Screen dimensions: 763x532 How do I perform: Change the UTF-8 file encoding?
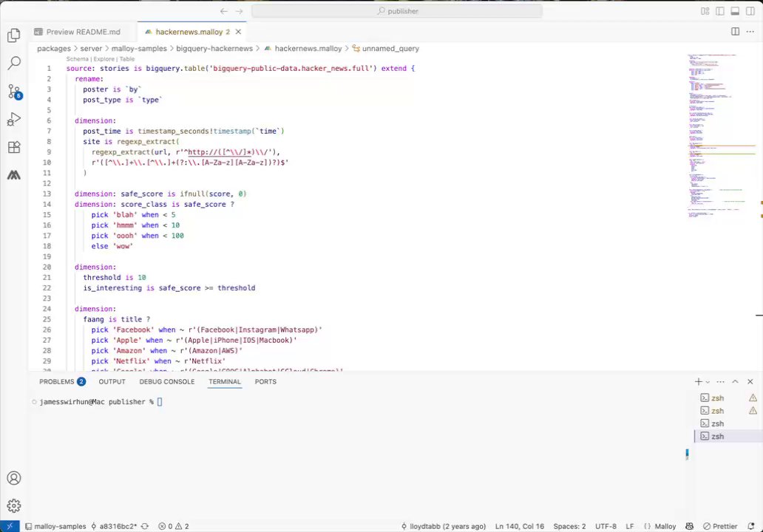click(x=606, y=526)
